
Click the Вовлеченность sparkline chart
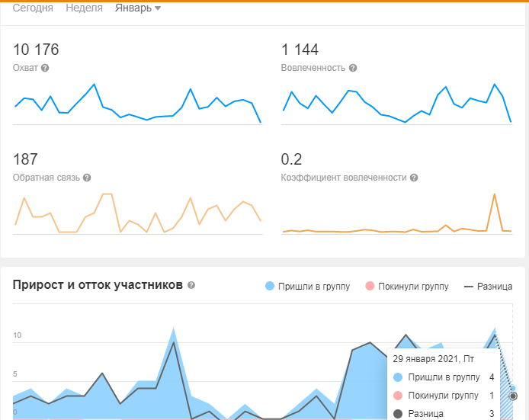pos(397,104)
